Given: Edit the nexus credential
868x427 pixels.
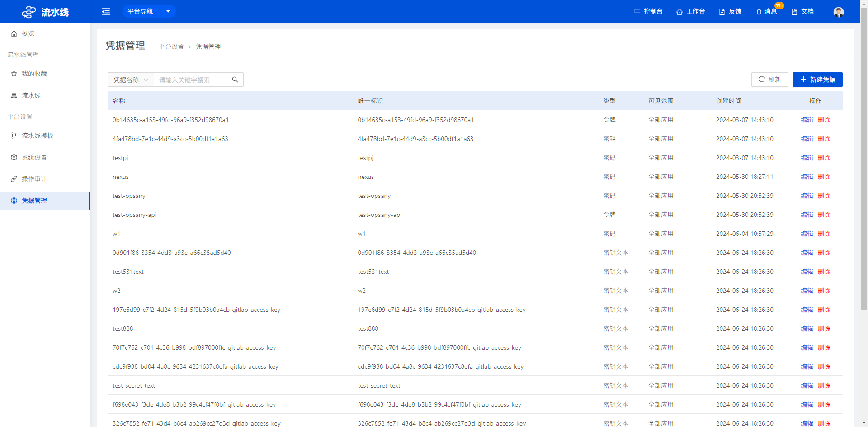Looking at the screenshot, I should pos(807,177).
